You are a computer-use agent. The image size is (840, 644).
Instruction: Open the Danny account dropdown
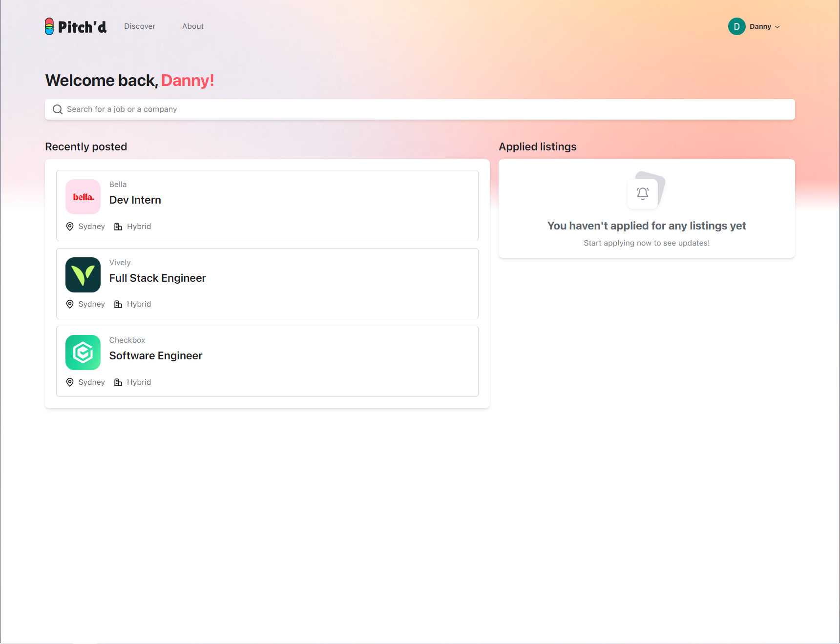(755, 26)
